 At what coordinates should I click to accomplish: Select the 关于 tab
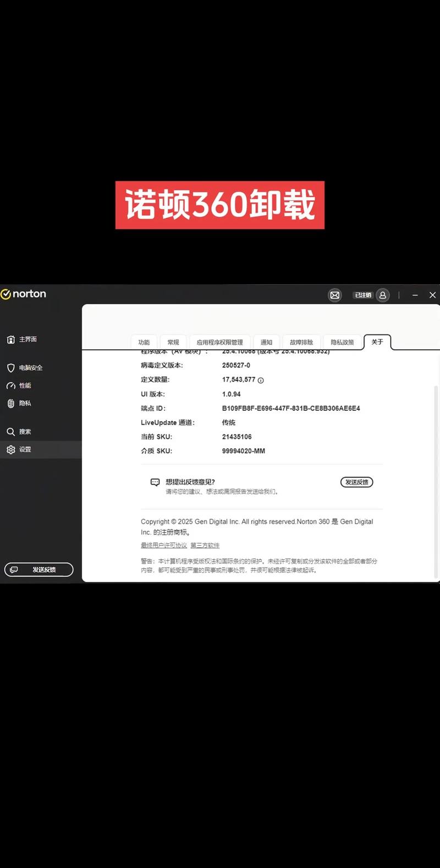click(377, 342)
